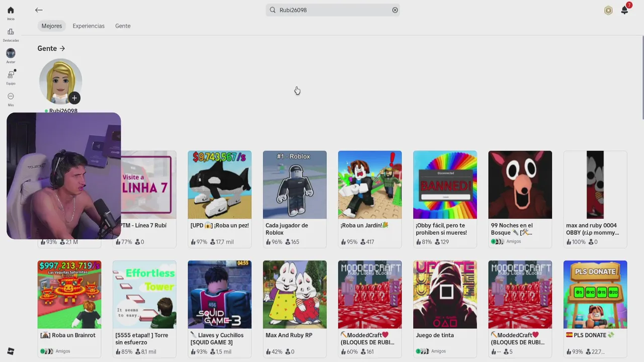Open the ModdedCraft thumbnail with 5 players
644x362 pixels.
[520, 294]
